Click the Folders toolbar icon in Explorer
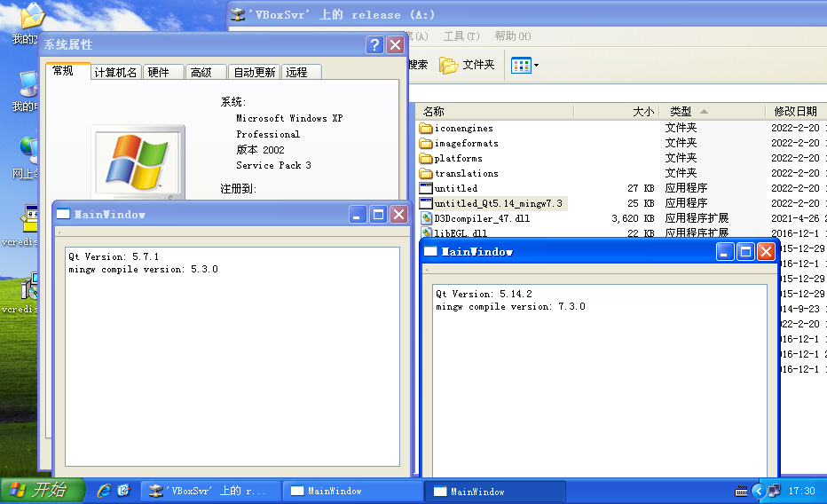This screenshot has width=827, height=504. [448, 66]
